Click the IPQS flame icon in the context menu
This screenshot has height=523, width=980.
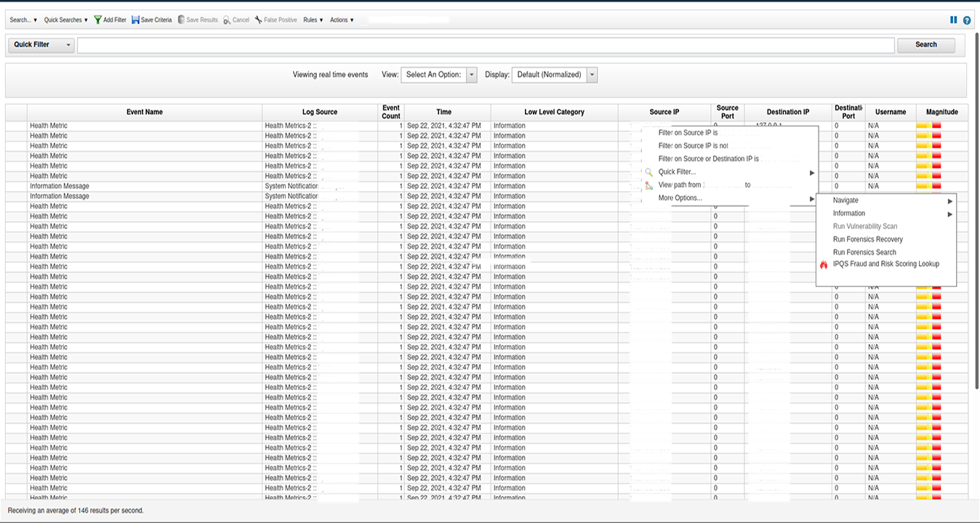(x=824, y=265)
